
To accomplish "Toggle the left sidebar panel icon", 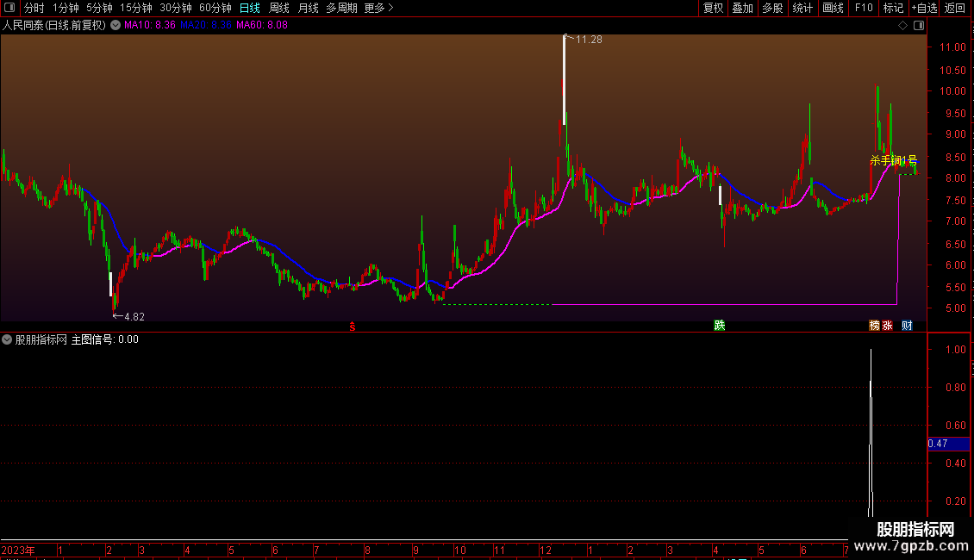I will pos(9,9).
